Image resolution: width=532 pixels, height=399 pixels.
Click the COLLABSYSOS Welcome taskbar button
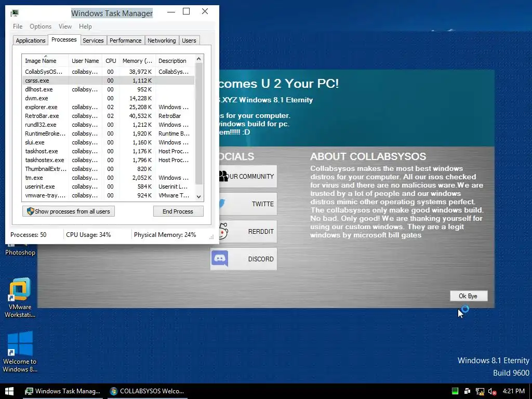click(147, 391)
